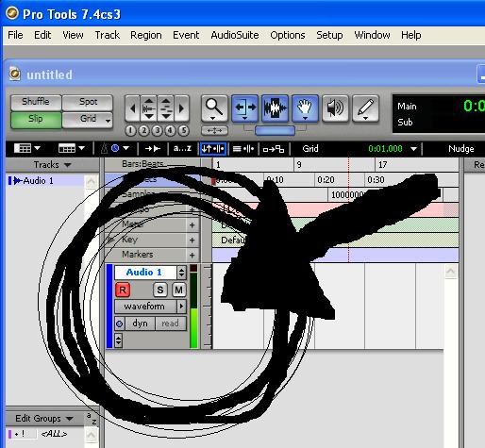Select the Trimmer tool

click(x=244, y=108)
